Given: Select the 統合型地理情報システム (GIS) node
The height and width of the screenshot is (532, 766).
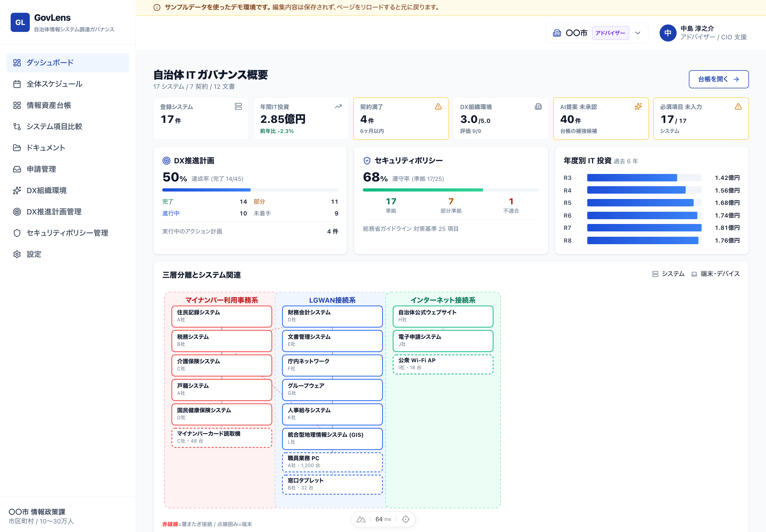Looking at the screenshot, I should click(332, 439).
